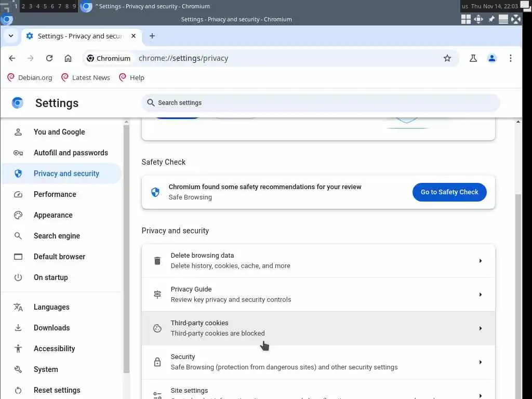Open Autofill and passwords section
Viewport: 532px width, 399px height.
coord(61,153)
